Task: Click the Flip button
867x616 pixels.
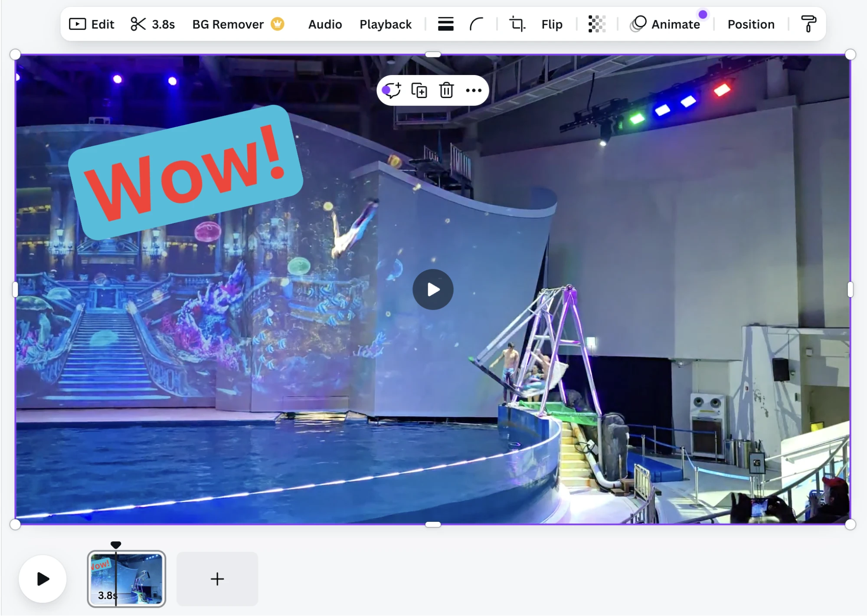Action: pyautogui.click(x=552, y=24)
